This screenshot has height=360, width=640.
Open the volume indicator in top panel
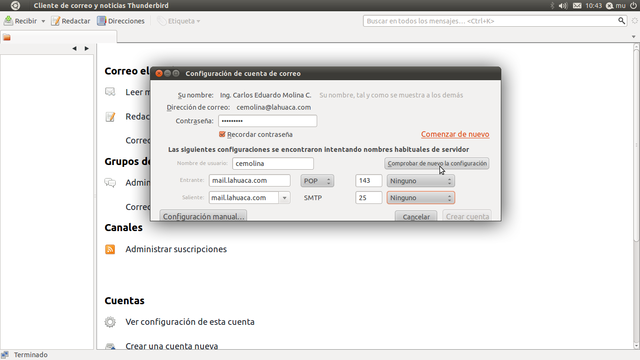(x=563, y=5)
